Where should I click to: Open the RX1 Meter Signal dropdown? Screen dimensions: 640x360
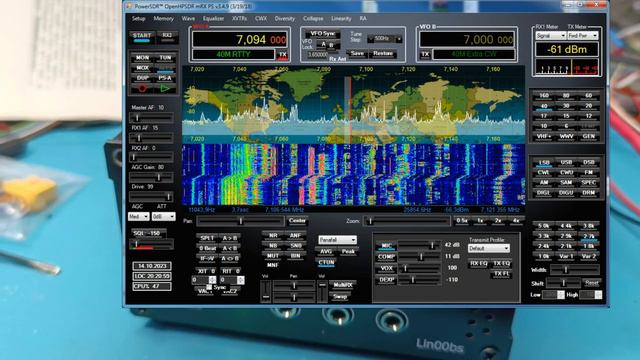pyautogui.click(x=551, y=36)
